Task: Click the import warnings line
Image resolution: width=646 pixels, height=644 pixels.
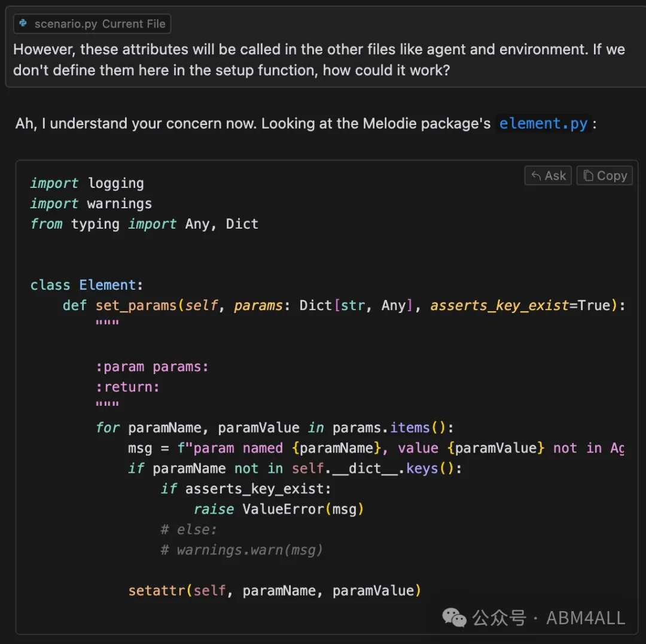Action: pos(91,203)
